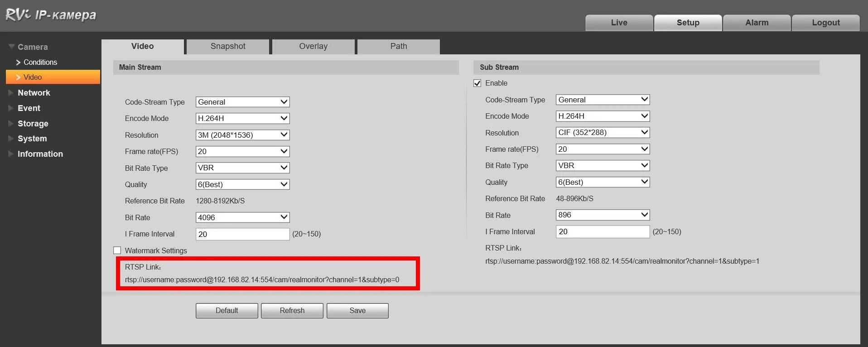
Task: Click the Main Stream section header
Action: pyautogui.click(x=286, y=67)
